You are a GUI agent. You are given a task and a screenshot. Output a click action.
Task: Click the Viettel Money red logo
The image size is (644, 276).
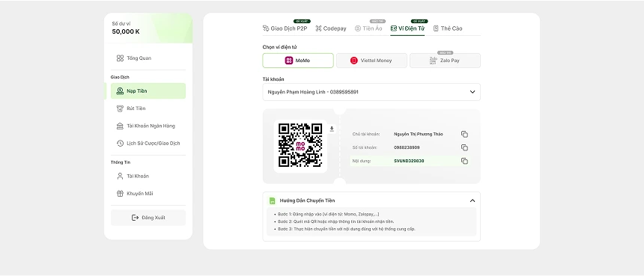pyautogui.click(x=354, y=61)
